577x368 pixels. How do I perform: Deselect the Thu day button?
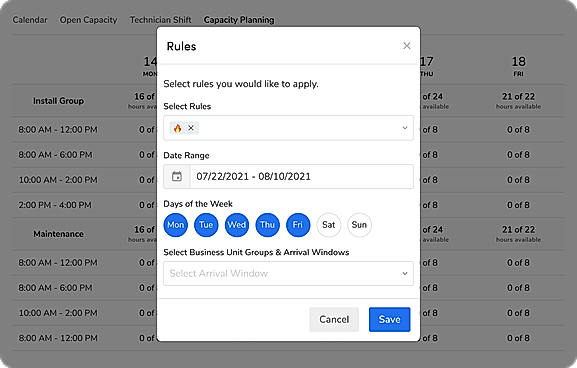click(x=268, y=225)
